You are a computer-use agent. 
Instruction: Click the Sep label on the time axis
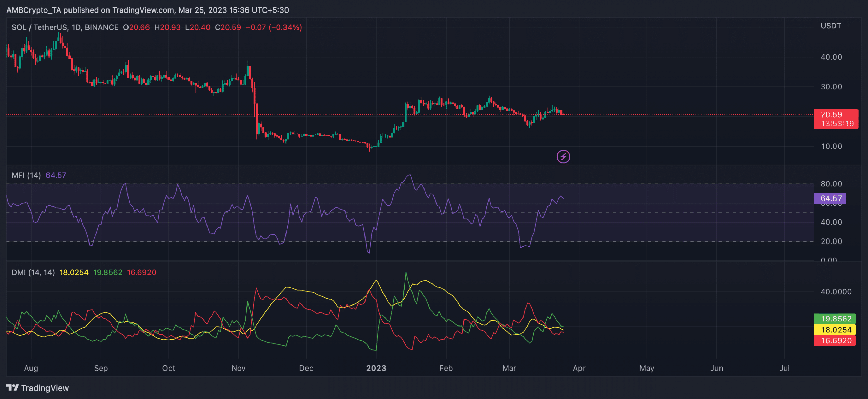pyautogui.click(x=101, y=368)
